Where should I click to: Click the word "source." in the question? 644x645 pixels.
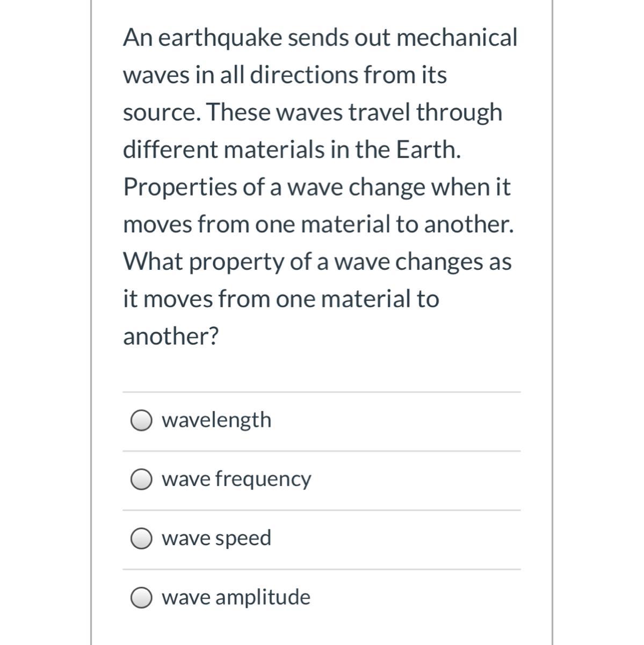point(161,112)
